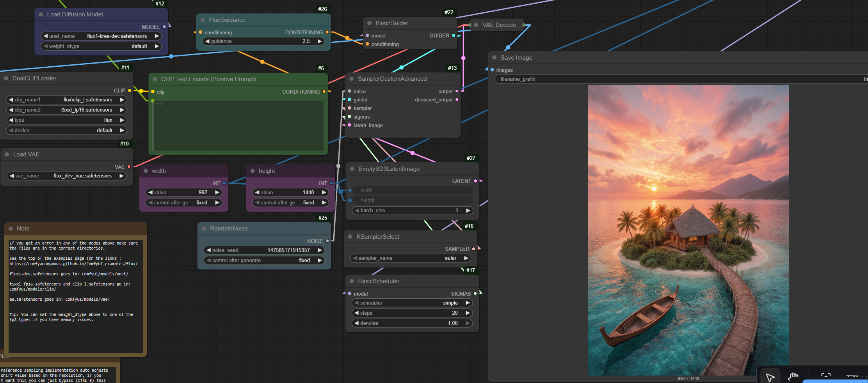Click the right arrow on clip_name1

122,99
